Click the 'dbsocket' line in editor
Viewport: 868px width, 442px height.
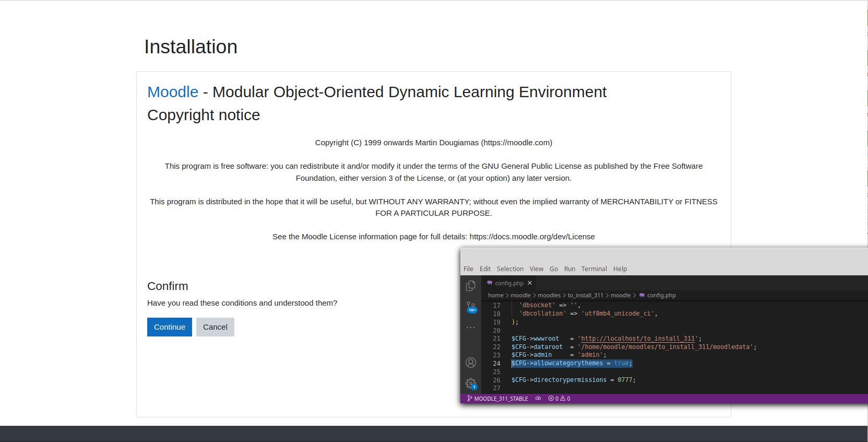[x=550, y=305]
